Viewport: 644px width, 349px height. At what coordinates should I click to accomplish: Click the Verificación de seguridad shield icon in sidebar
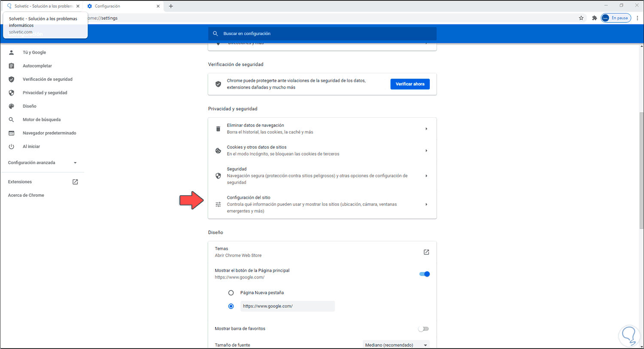click(12, 80)
